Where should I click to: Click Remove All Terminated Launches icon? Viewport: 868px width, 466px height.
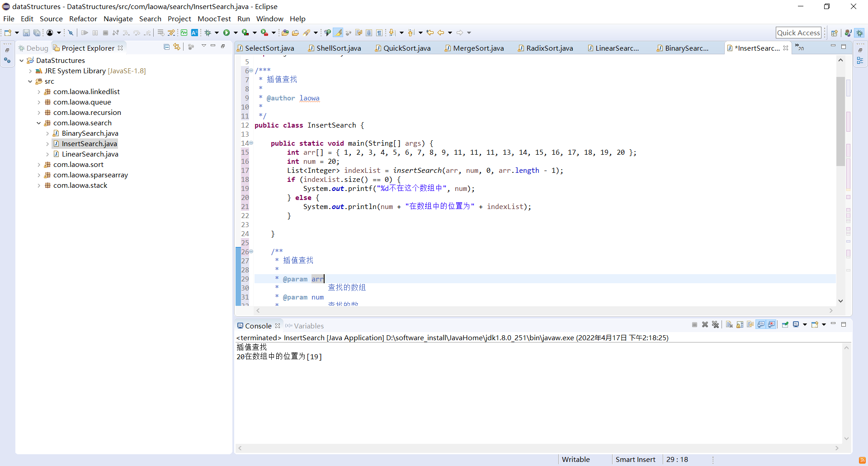click(x=715, y=324)
